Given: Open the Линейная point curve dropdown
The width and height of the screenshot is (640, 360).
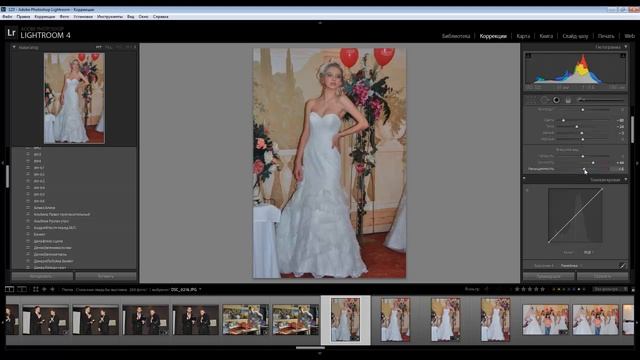Looking at the screenshot, I should tap(571, 266).
